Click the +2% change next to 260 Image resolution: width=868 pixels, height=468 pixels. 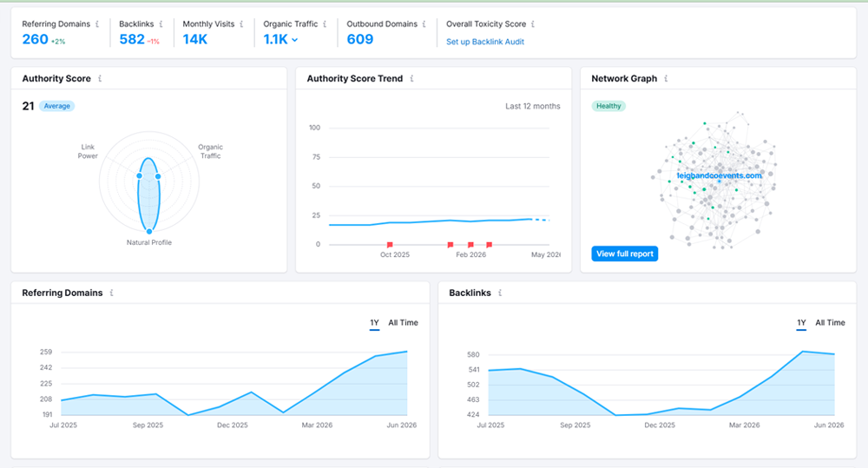pyautogui.click(x=58, y=42)
